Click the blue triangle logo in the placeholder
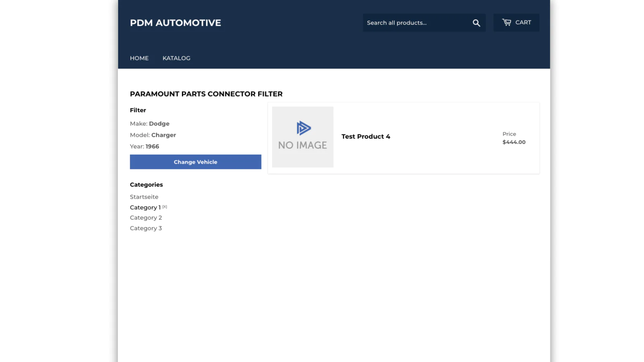Viewport: 644px width, 362px height. (x=303, y=128)
